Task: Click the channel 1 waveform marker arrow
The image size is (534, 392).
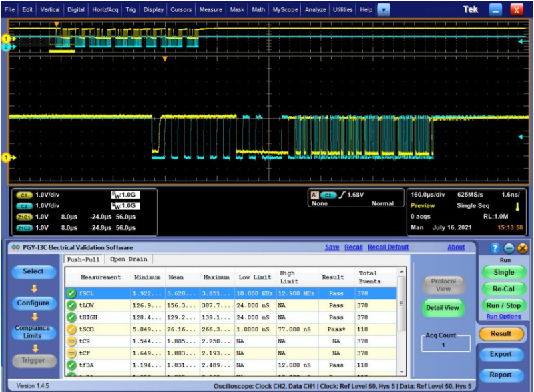Action: (x=5, y=157)
